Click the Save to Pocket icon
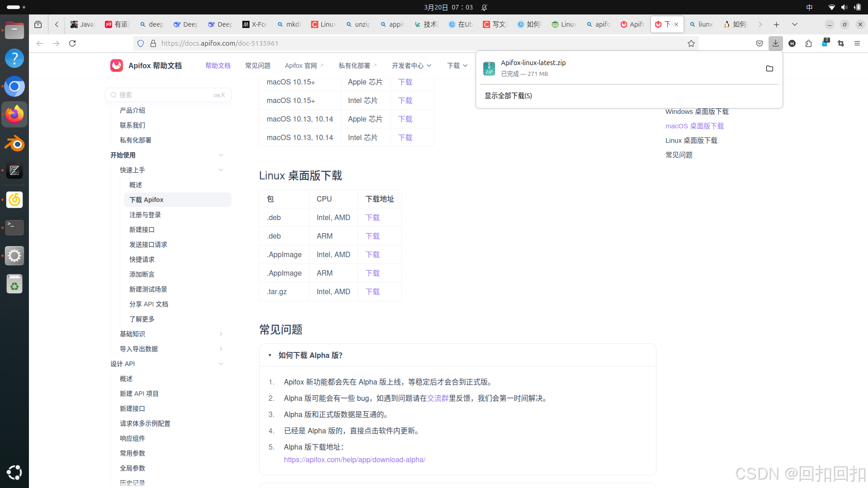 click(x=759, y=43)
